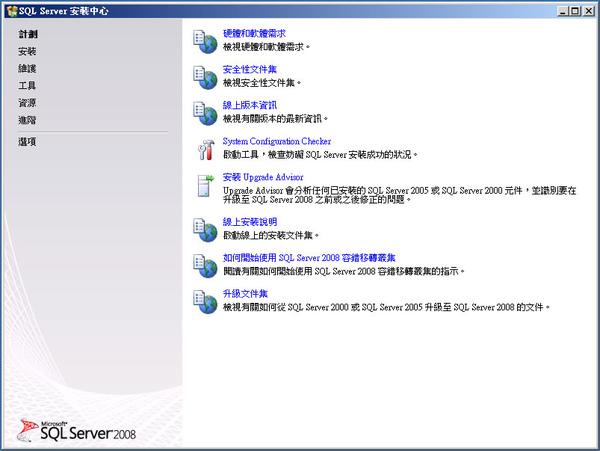Click the globe icon beside 線上安裝說明
The image size is (600, 451).
(x=205, y=230)
